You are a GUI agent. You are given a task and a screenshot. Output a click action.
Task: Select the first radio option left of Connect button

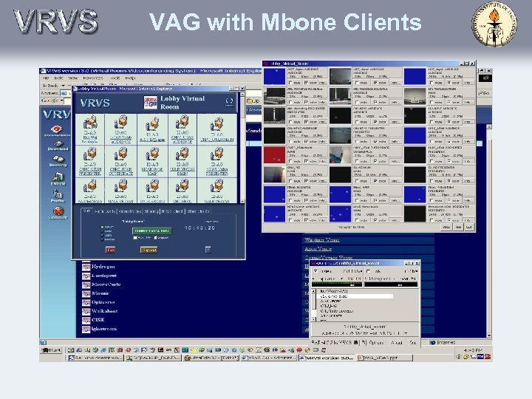(x=102, y=227)
